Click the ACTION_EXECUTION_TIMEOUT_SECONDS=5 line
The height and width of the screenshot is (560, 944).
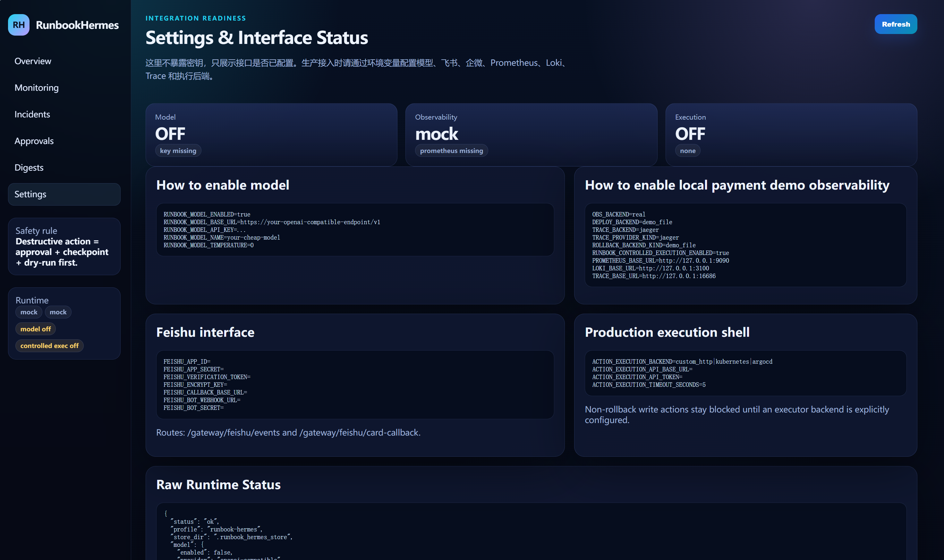[649, 385]
